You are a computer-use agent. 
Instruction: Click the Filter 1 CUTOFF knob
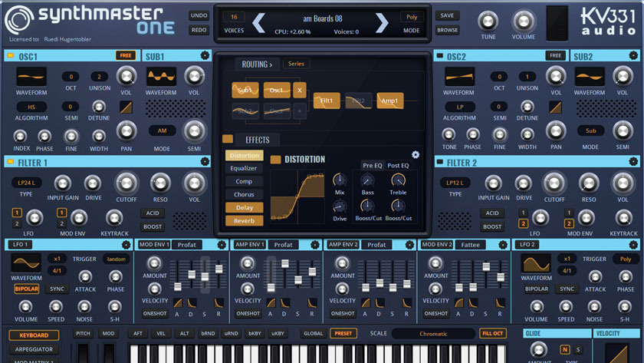127,183
